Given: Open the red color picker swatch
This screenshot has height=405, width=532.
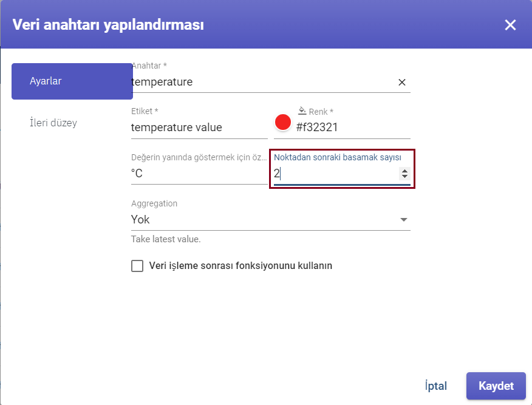Looking at the screenshot, I should [282, 122].
